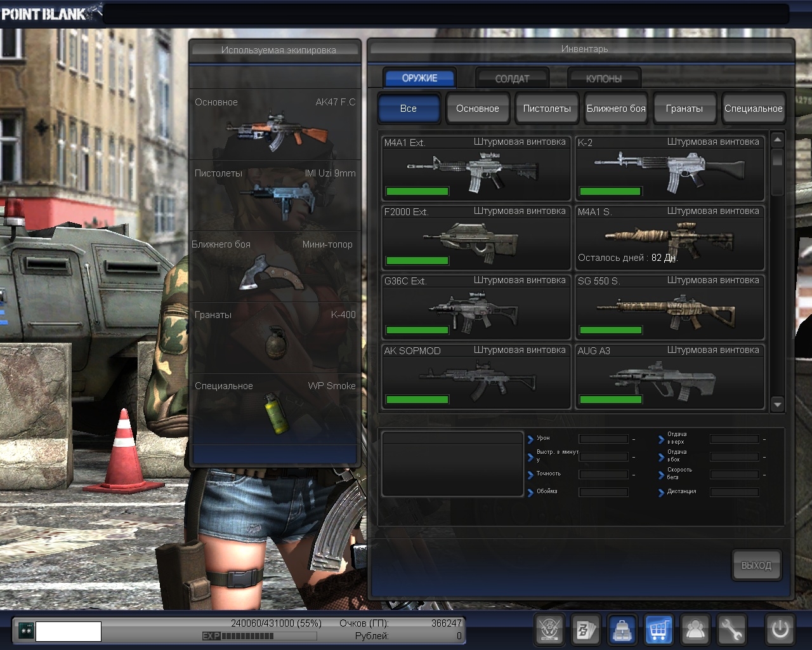Open the shop cart icon
The width and height of the screenshot is (812, 650).
pyautogui.click(x=658, y=630)
